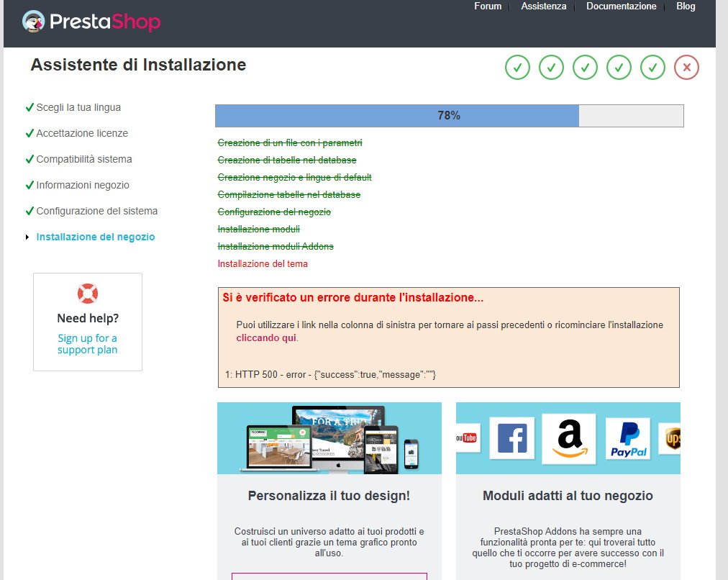This screenshot has height=580, width=728.
Task: Select 'Installazione moduli' finished item
Action: click(x=258, y=229)
